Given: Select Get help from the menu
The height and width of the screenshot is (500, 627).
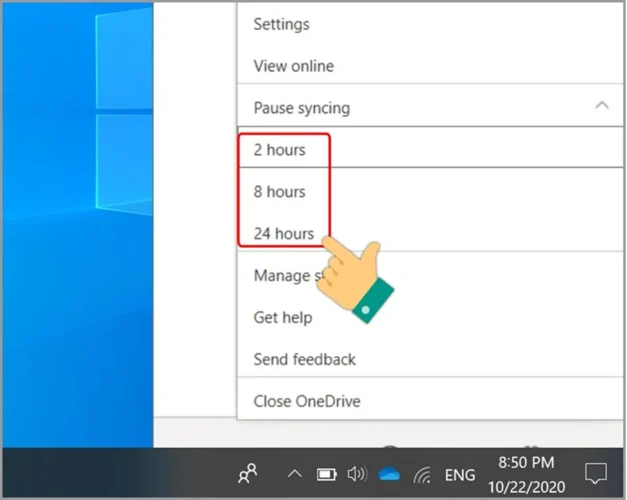Looking at the screenshot, I should click(430, 317).
